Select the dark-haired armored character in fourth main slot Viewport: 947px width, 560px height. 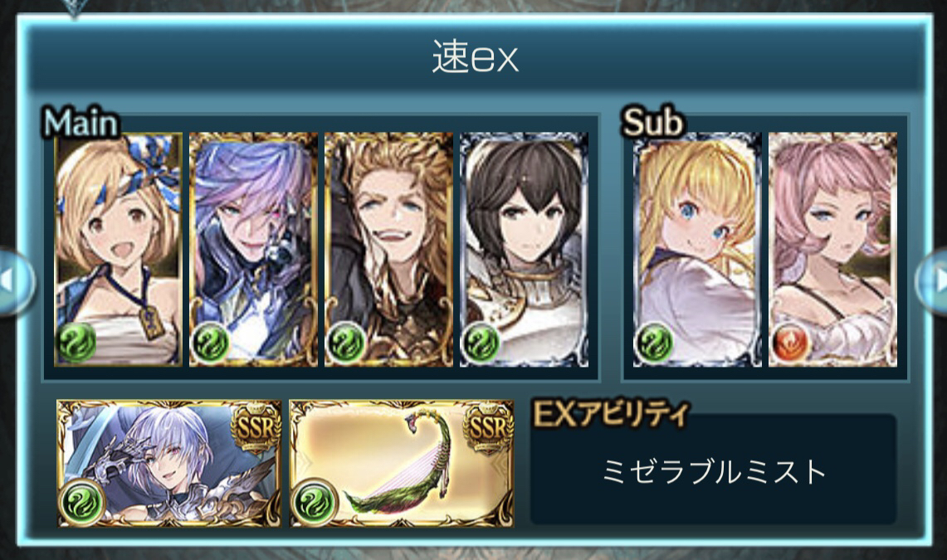tap(524, 249)
